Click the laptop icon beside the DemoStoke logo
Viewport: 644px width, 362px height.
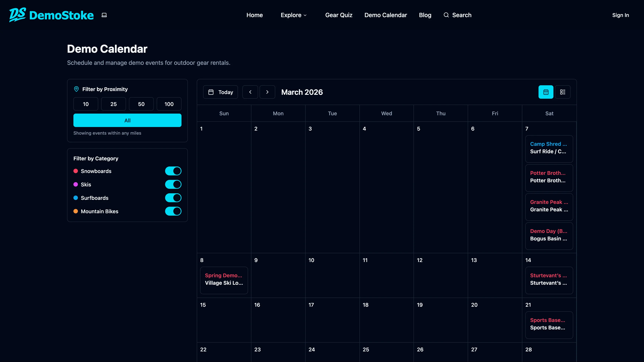(x=104, y=15)
